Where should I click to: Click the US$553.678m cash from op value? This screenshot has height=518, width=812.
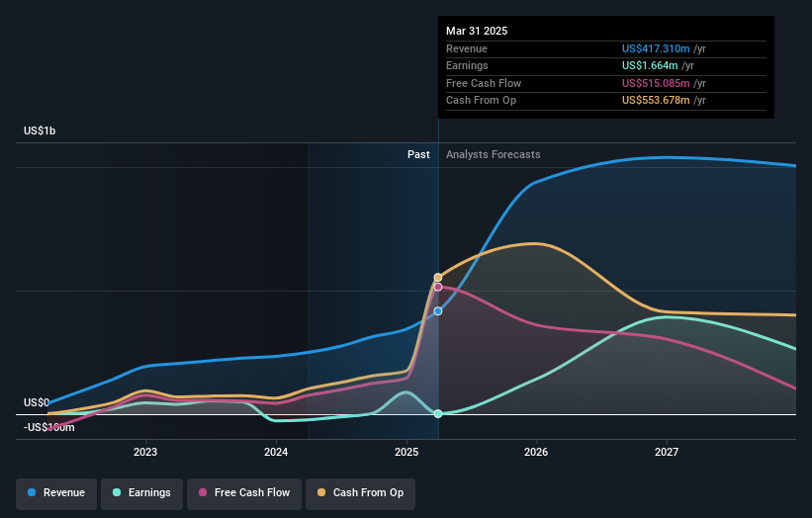tap(656, 101)
